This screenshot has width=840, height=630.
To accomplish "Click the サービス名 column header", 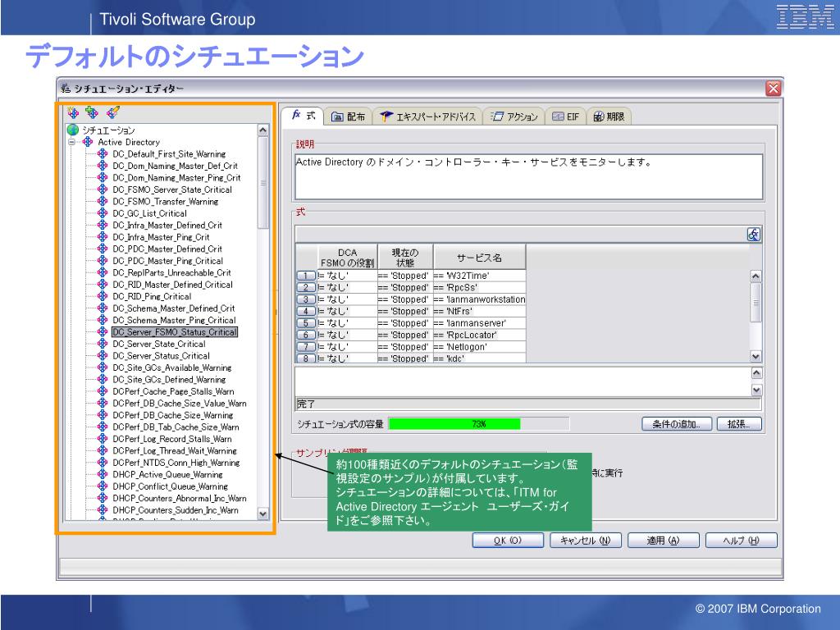I will pos(479,257).
